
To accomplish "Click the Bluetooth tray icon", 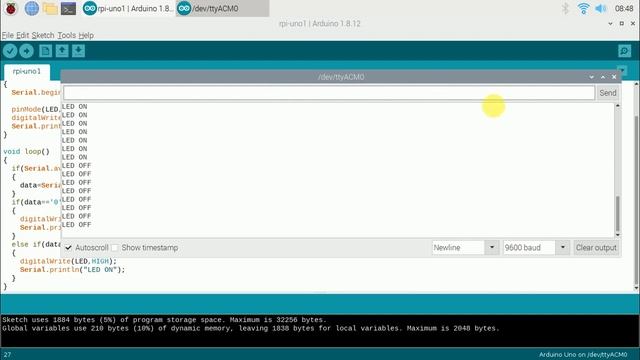I will (x=565, y=8).
